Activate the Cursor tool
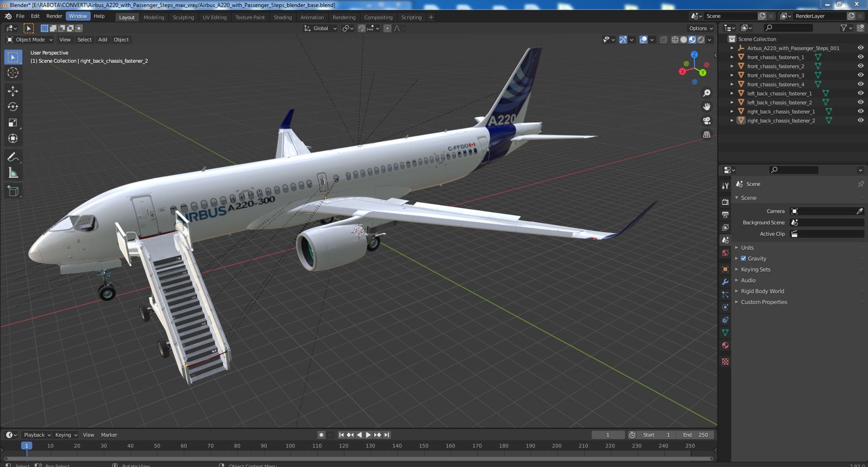This screenshot has height=467, width=868. click(13, 73)
